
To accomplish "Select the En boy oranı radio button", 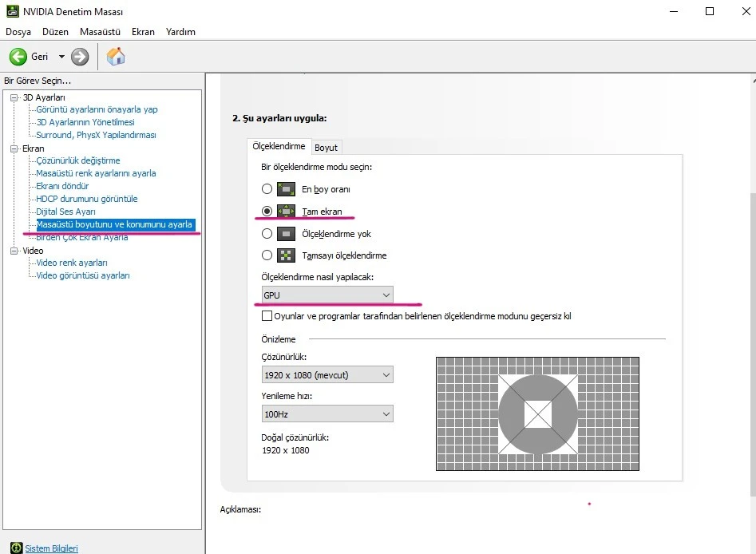I will 267,189.
